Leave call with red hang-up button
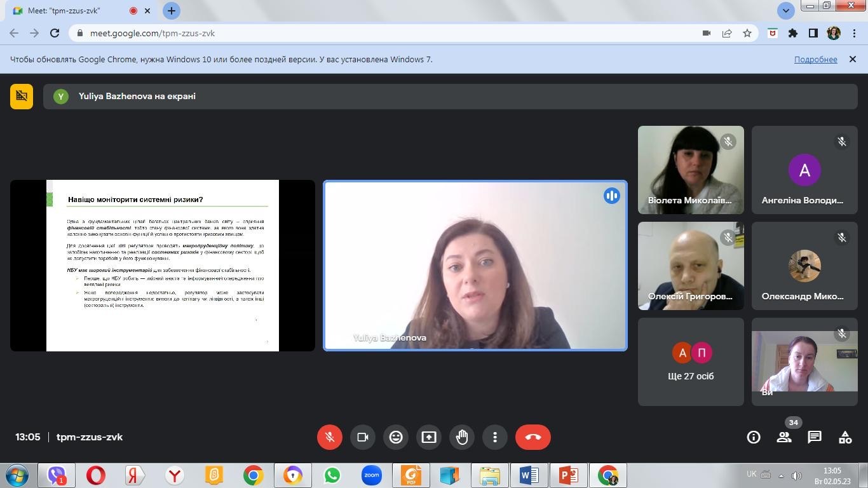The width and height of the screenshot is (868, 488). click(x=533, y=437)
